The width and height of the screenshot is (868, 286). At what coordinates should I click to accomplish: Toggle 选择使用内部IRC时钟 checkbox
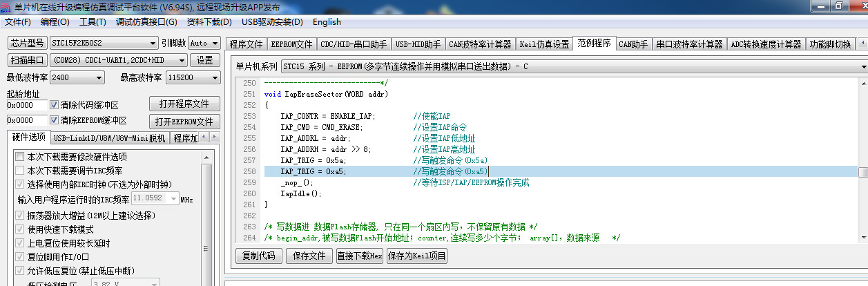20,184
